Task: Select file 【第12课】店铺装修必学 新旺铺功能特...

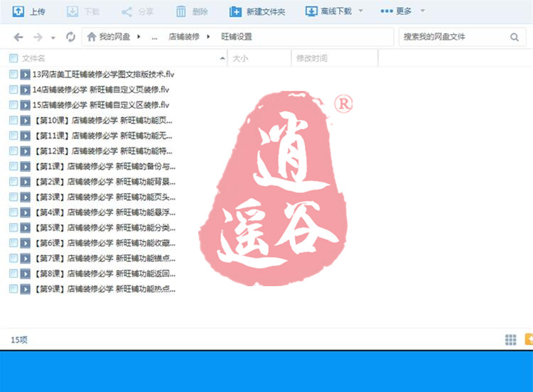Action: [x=102, y=151]
